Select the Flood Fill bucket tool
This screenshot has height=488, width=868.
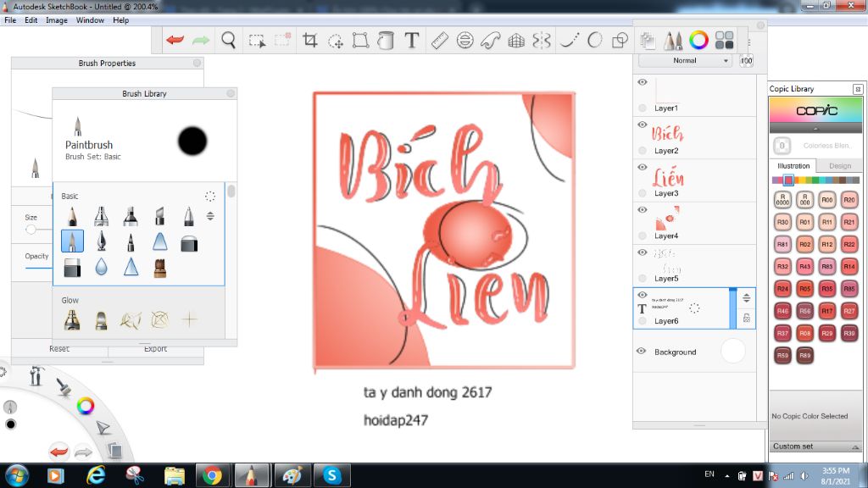[x=386, y=41]
